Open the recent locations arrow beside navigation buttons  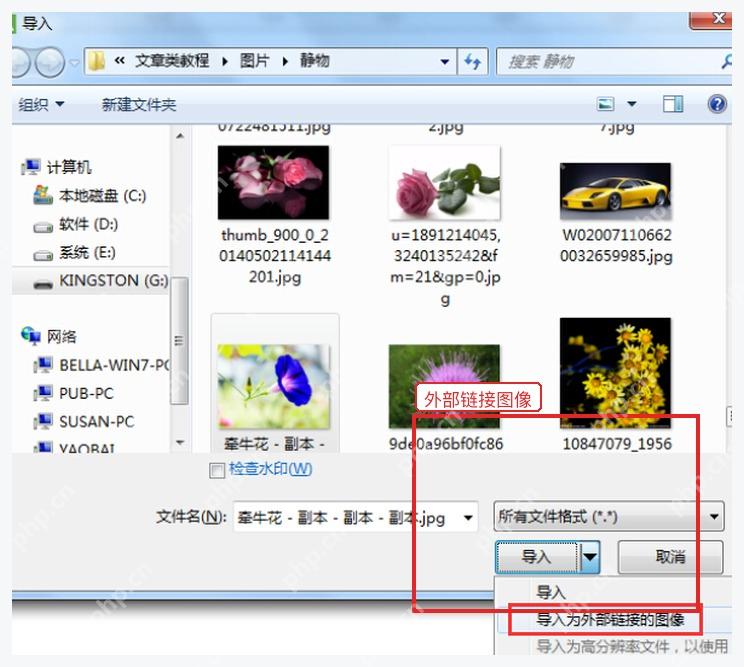click(74, 62)
